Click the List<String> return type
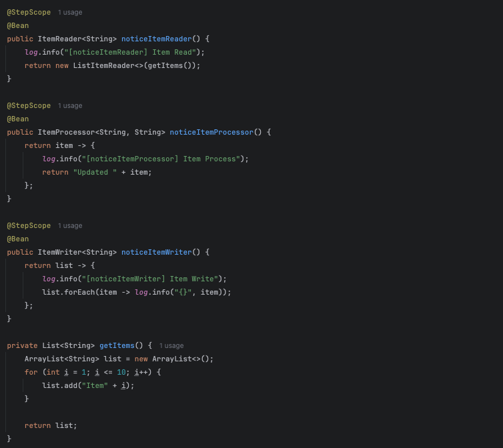This screenshot has width=503, height=448. pos(69,346)
